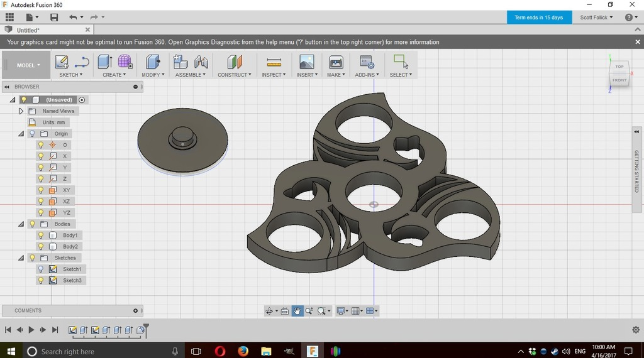Click the Term ends in 15 days button
Viewport: 644px width, 358px height.
point(539,18)
